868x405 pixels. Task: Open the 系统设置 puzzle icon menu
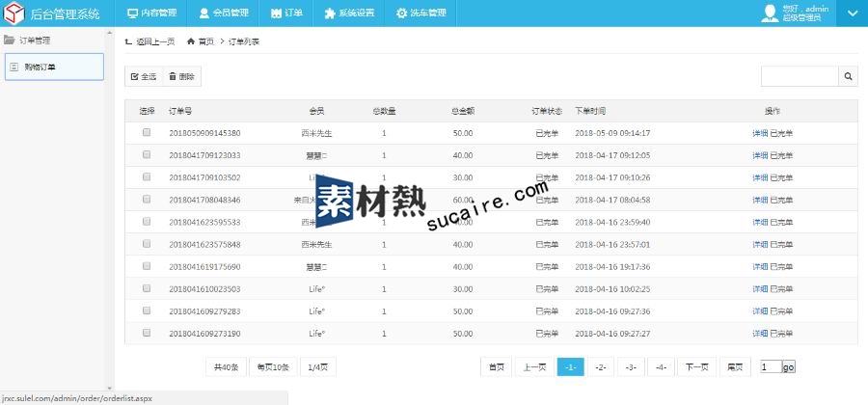pyautogui.click(x=331, y=13)
